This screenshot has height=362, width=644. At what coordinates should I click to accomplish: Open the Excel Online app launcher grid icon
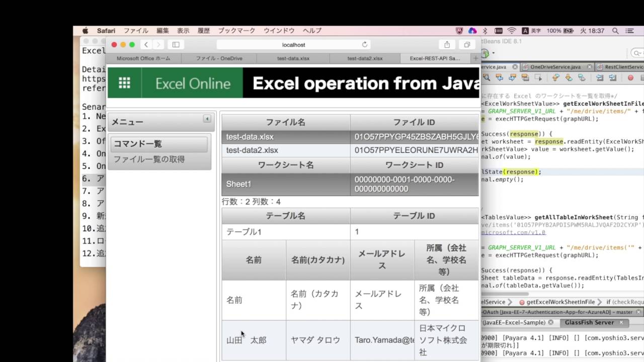click(x=124, y=83)
